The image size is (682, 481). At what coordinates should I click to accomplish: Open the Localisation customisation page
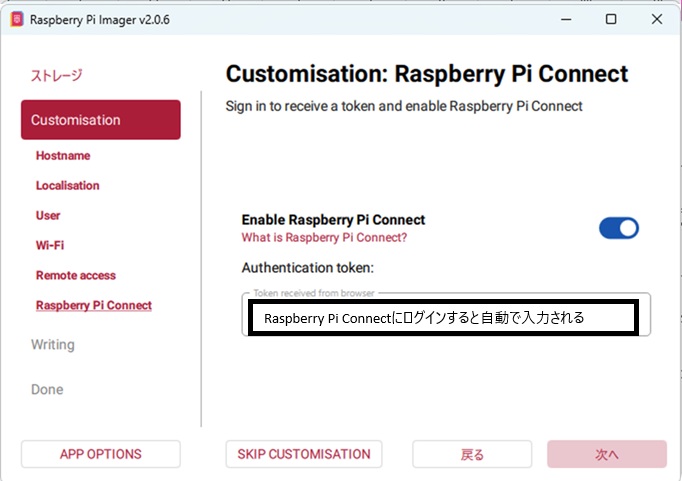pyautogui.click(x=68, y=186)
